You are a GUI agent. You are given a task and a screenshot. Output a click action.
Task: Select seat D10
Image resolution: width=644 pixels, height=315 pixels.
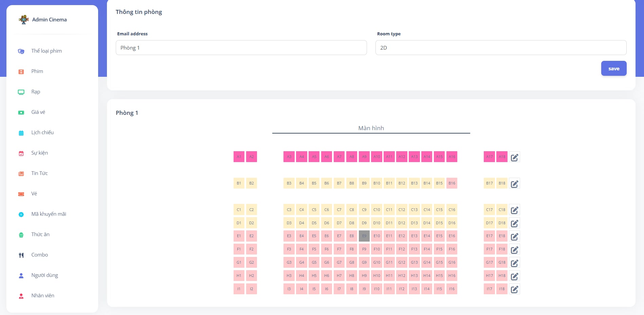click(377, 223)
